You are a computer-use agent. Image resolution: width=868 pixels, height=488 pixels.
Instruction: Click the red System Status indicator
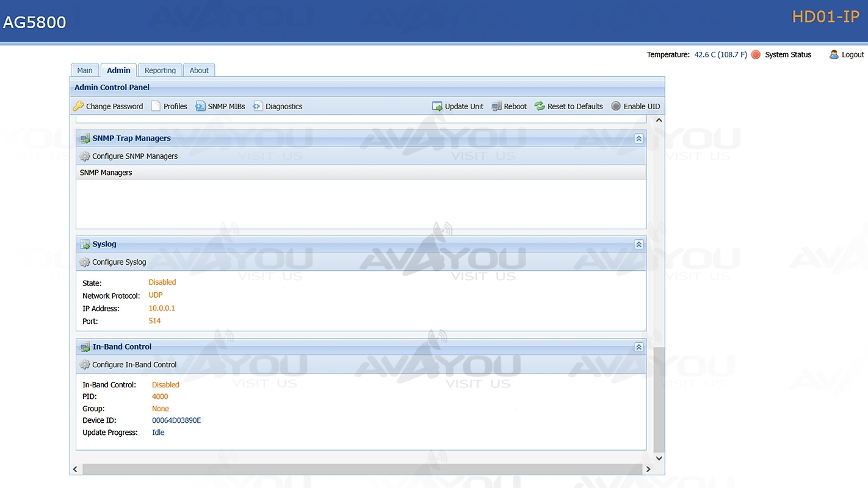pos(756,55)
